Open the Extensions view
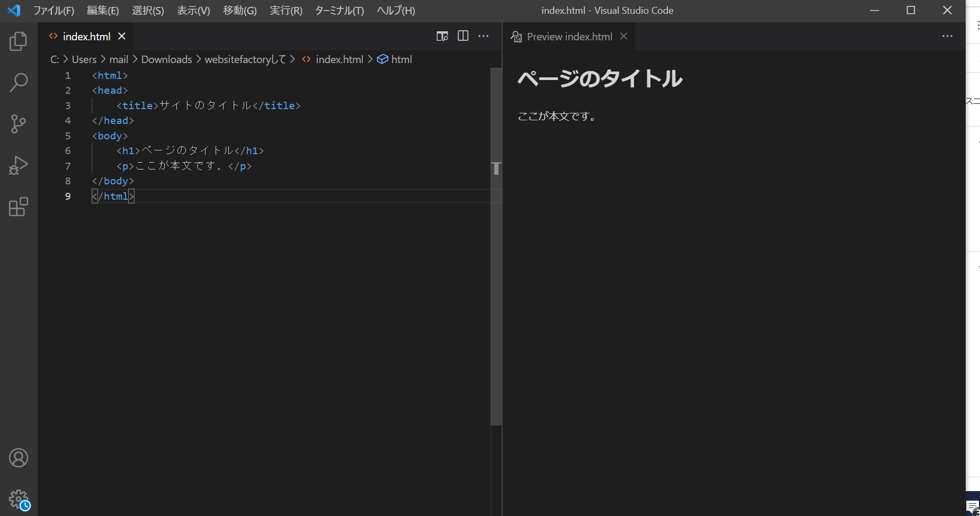This screenshot has width=980, height=516. click(x=19, y=207)
